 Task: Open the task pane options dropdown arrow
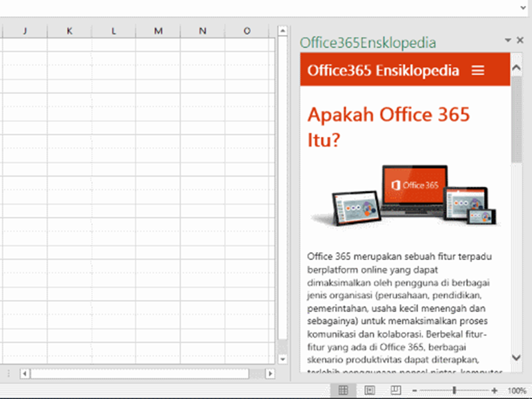[508, 40]
